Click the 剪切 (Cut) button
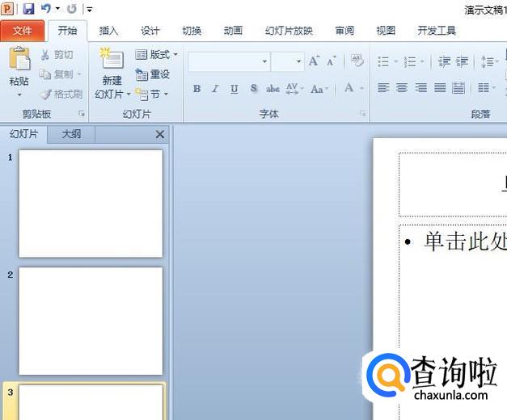The height and width of the screenshot is (420, 507). click(57, 55)
